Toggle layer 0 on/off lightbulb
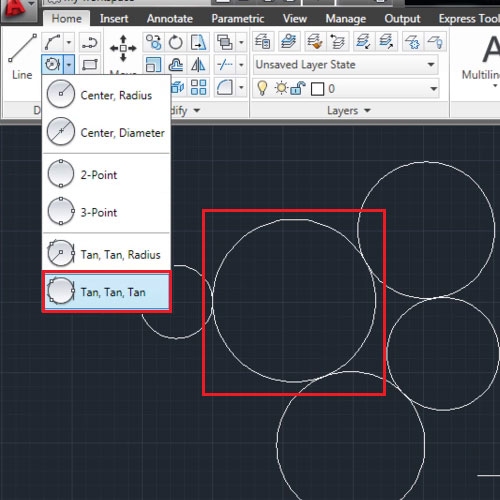Viewport: 500px width, 500px height. pos(262,88)
